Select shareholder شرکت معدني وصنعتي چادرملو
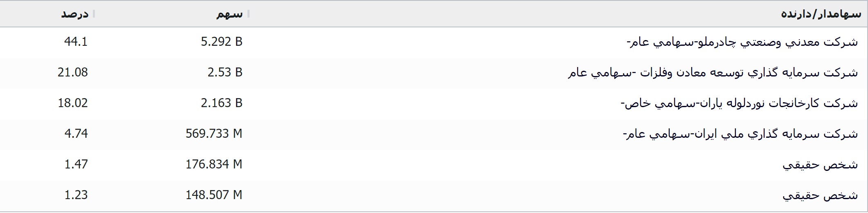 pyautogui.click(x=742, y=42)
